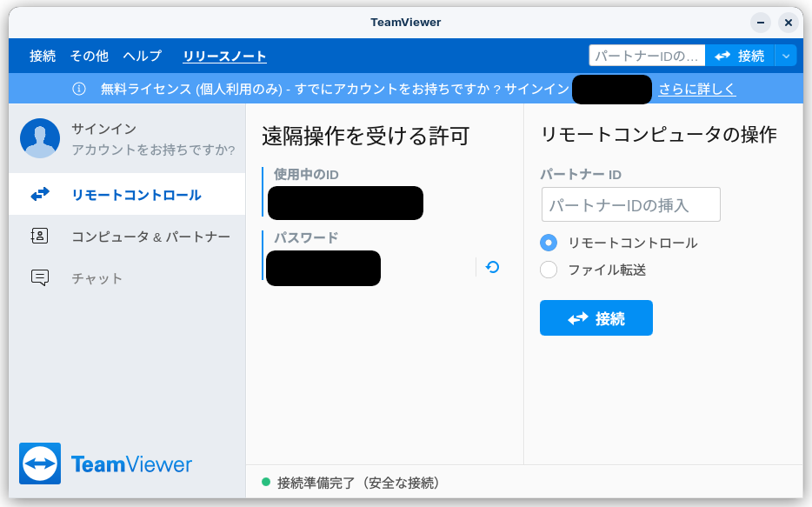Click the info icon in license banner
Image resolution: width=812 pixels, height=507 pixels.
point(79,89)
